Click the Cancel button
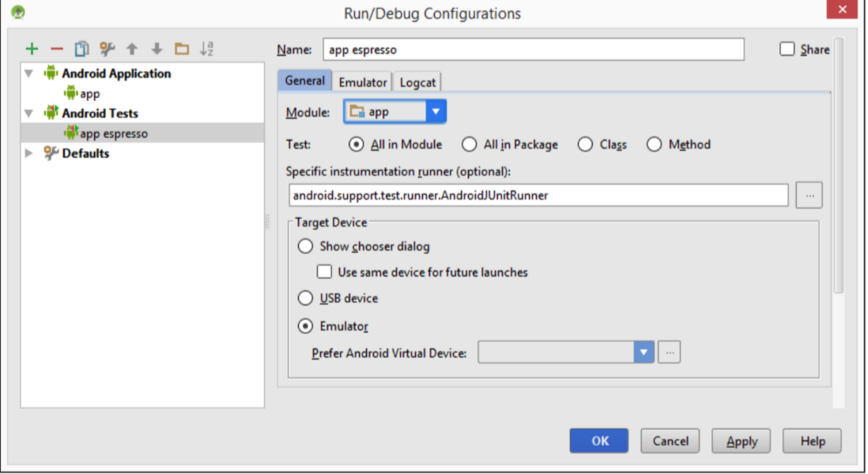Viewport: 868px width, 474px height. [x=670, y=441]
